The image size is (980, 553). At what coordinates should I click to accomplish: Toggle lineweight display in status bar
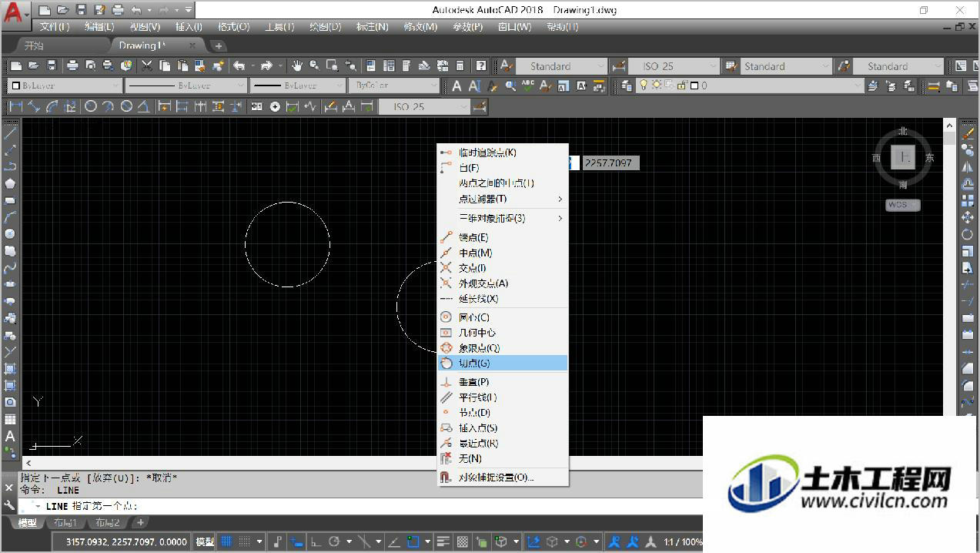443,541
